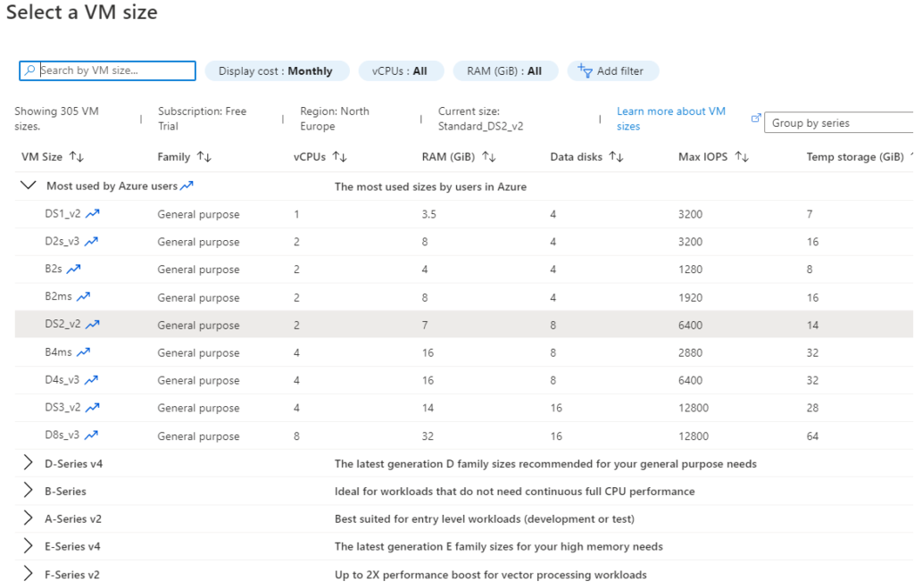Image resolution: width=914 pixels, height=588 pixels.
Task: Expand the D-Series v4 group
Action: coord(28,463)
